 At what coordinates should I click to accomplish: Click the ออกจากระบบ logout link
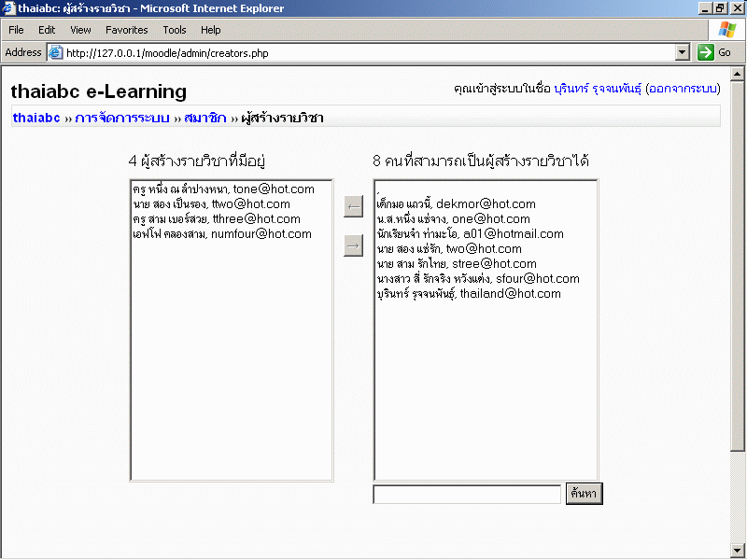(x=683, y=90)
